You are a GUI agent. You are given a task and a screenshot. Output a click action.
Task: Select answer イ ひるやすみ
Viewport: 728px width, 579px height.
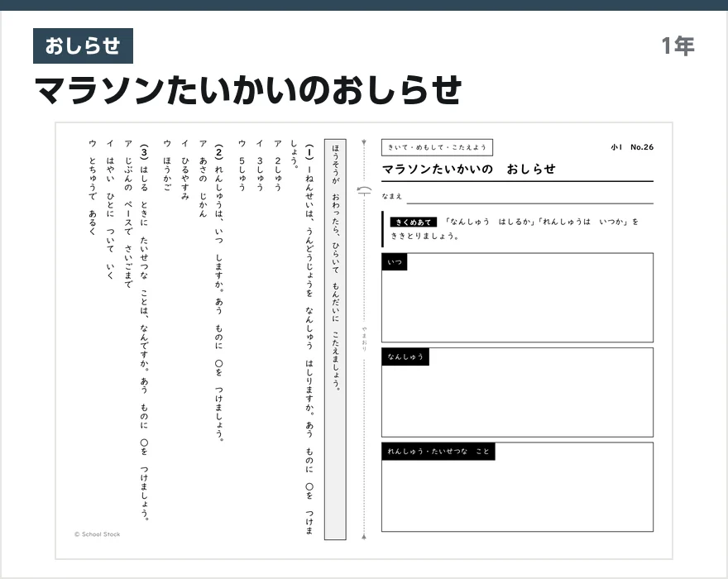point(184,170)
